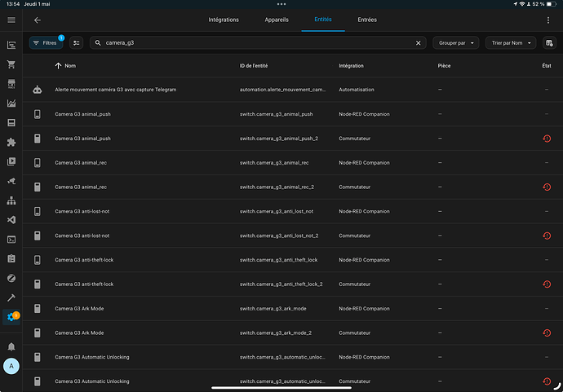Click the automation.alerte_mouvement_cam entity ID
This screenshot has width=563, height=392.
(282, 90)
